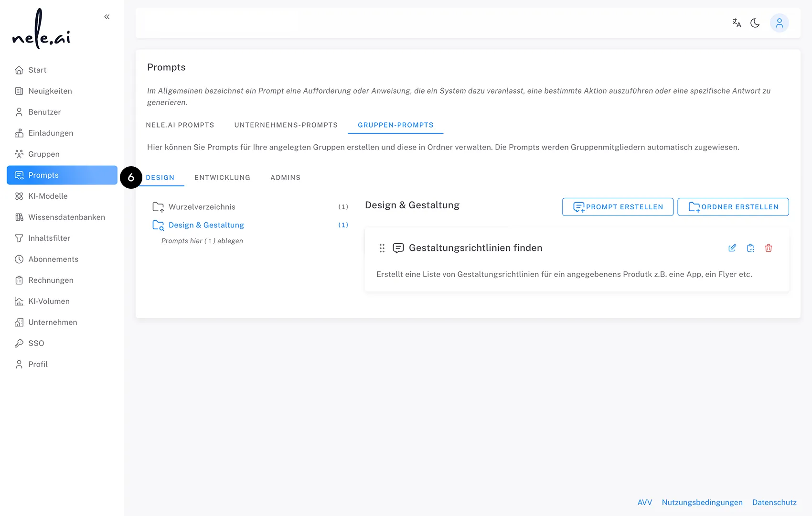Viewport: 812px width, 516px height.
Task: Collapse the sidebar with the double chevron
Action: tap(107, 16)
